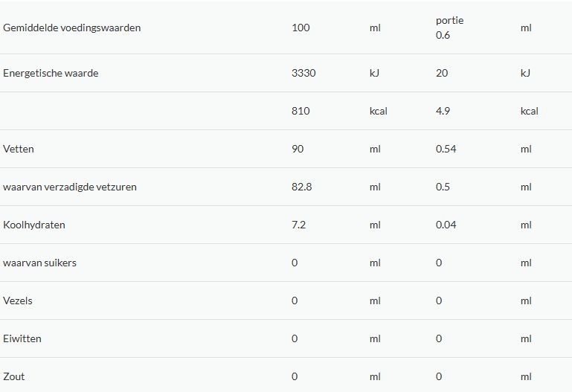Click the 0.04 portion carbohydrate value
The image size is (572, 392).
point(446,225)
